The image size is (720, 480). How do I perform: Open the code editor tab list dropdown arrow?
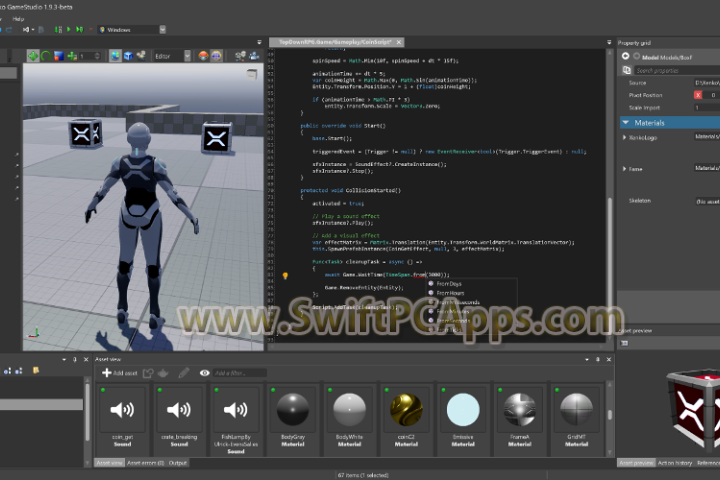[x=609, y=42]
